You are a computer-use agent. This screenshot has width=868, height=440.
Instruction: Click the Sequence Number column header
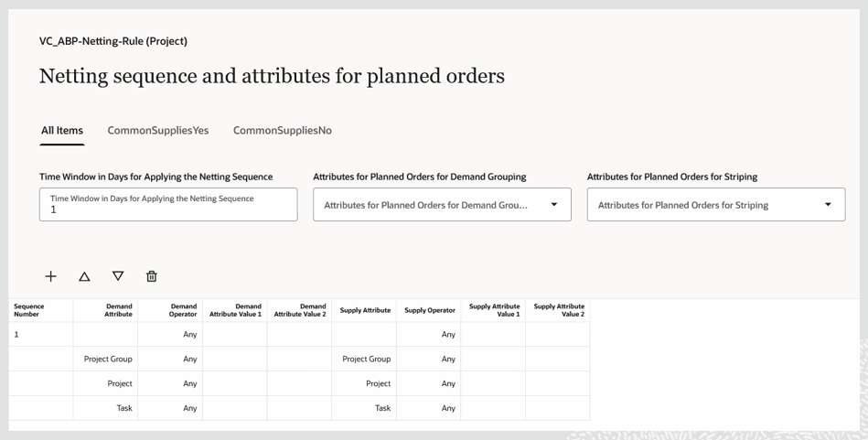(x=40, y=311)
